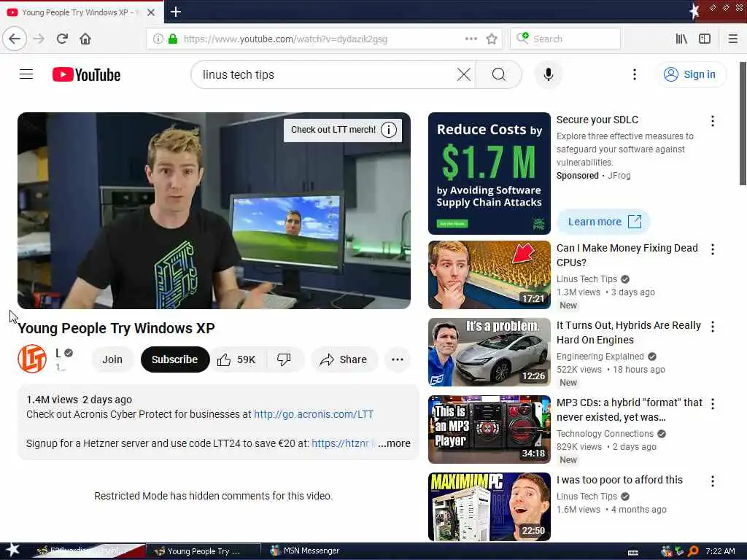Toggle the browser sidebar view
This screenshot has height=560, width=747.
pyautogui.click(x=705, y=39)
